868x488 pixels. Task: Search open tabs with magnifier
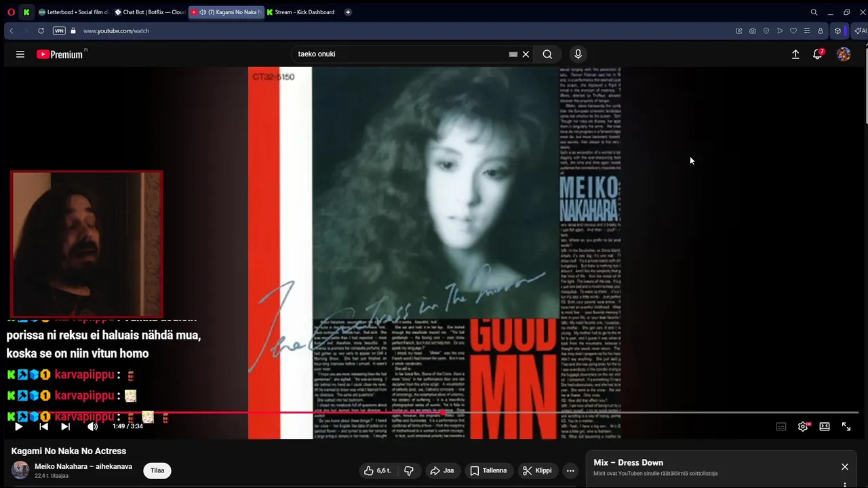814,12
